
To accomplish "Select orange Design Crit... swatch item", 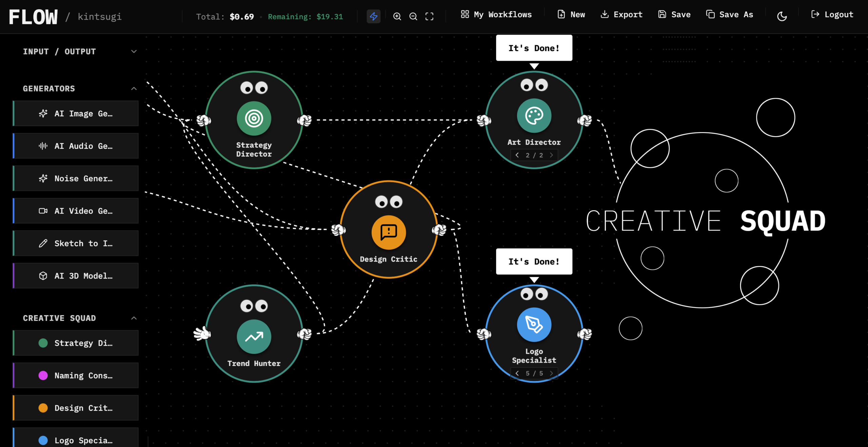I will point(76,408).
